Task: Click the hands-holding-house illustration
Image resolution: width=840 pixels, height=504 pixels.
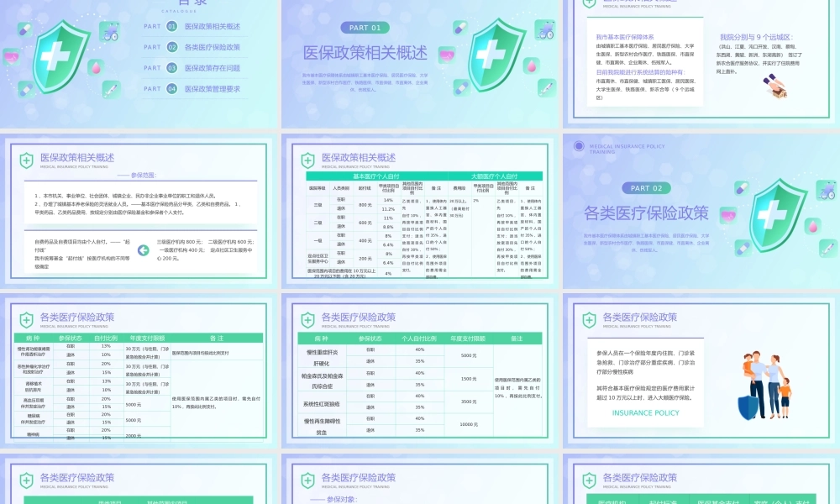Action: point(775,87)
